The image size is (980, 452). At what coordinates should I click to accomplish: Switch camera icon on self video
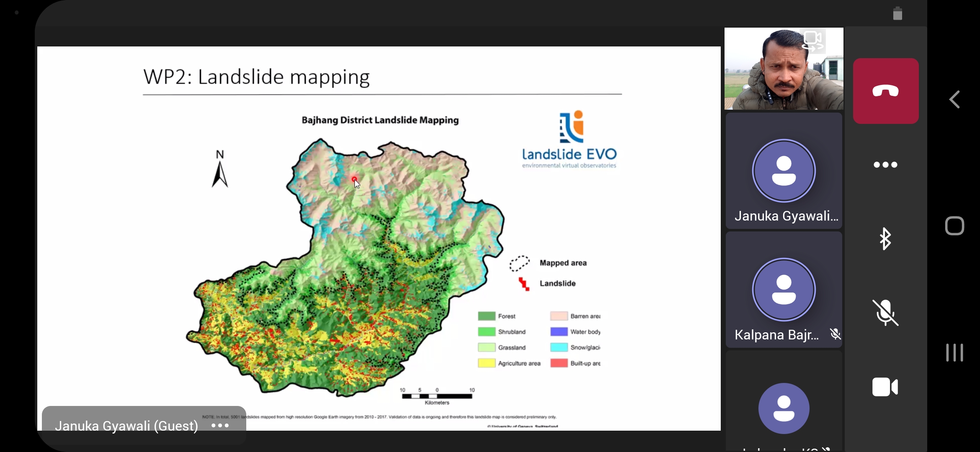[812, 41]
